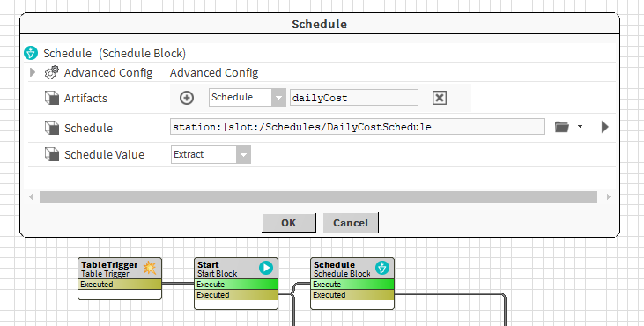
Task: Open the Schedule artifact type dropdown
Action: pos(248,98)
